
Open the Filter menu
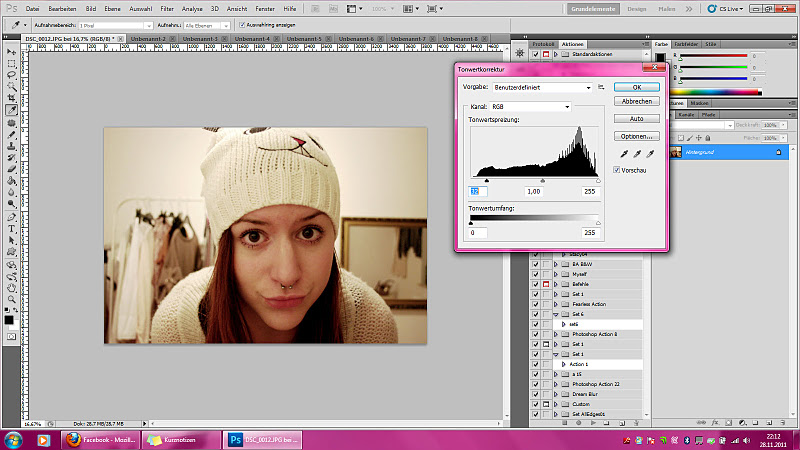(x=167, y=8)
